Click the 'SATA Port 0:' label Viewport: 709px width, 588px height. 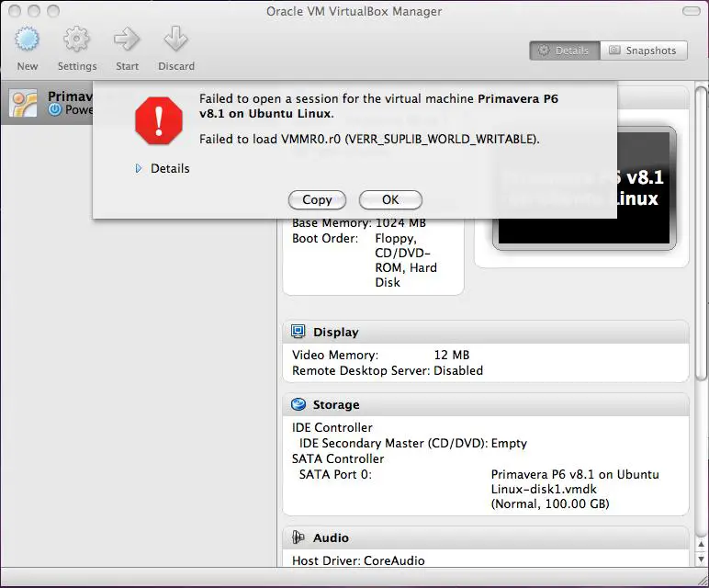pyautogui.click(x=335, y=474)
